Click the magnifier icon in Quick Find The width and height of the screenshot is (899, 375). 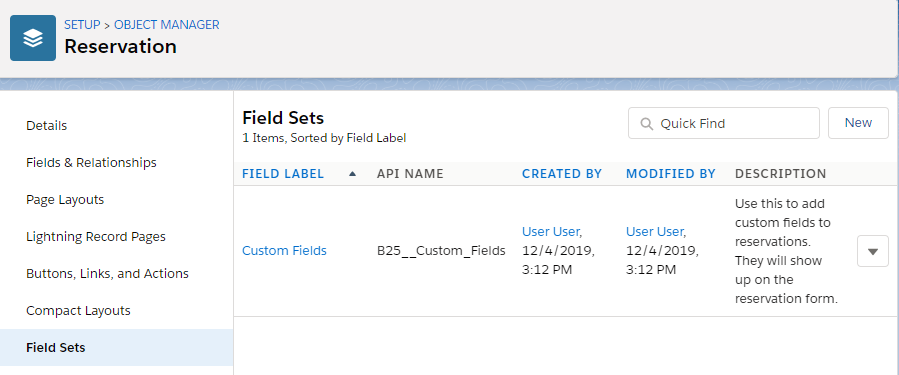(647, 123)
